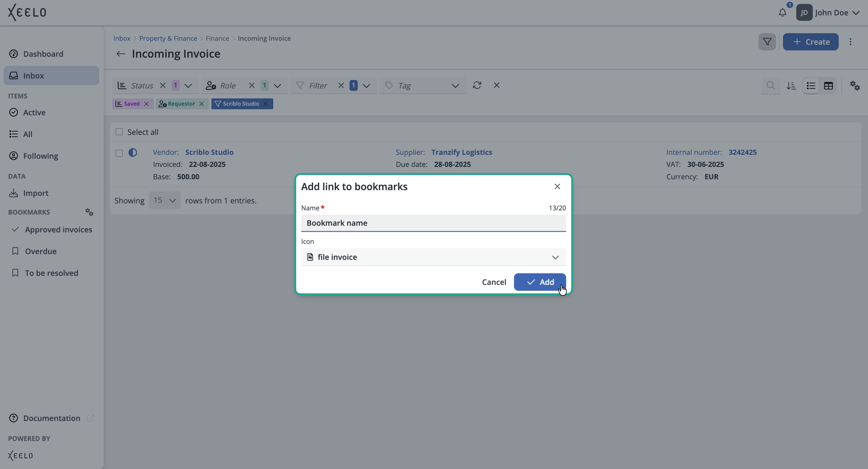Clear the Status filter with its X
Viewport: 868px width, 469px height.
click(163, 85)
